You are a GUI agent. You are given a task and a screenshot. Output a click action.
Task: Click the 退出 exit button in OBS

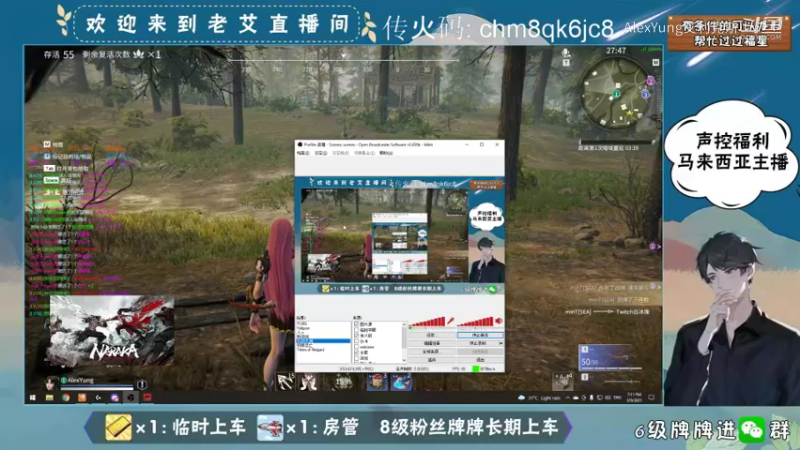pos(480,360)
